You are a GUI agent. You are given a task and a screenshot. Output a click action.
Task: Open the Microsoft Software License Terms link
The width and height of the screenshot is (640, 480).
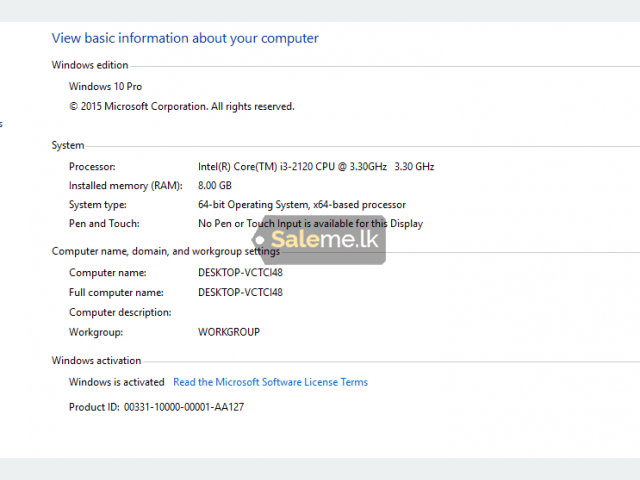pos(270,382)
